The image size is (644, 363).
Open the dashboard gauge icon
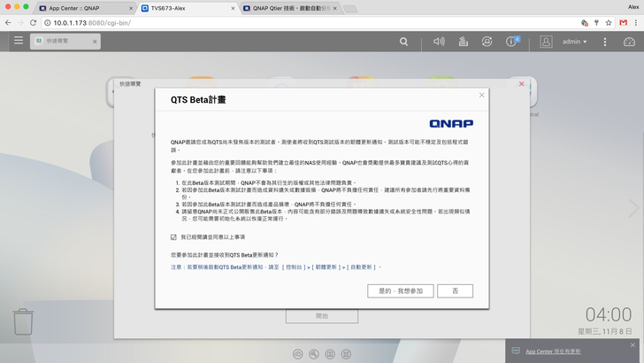pos(629,42)
